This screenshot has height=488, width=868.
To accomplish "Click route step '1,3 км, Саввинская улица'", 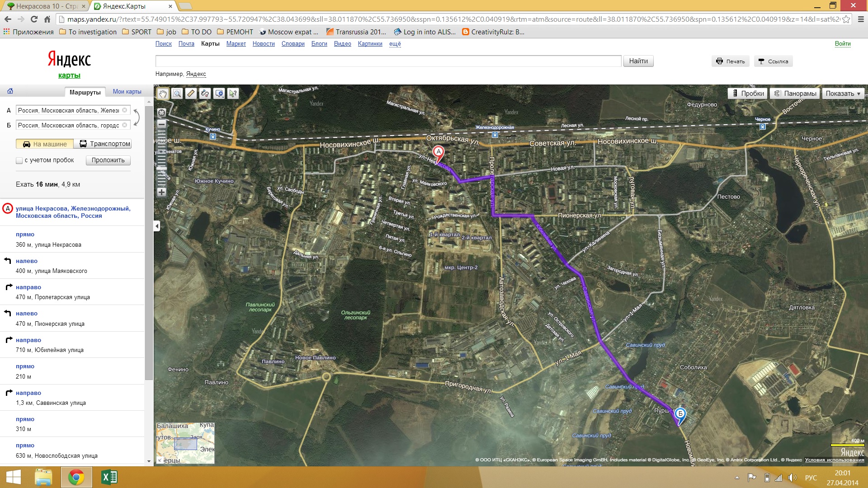I will point(72,398).
